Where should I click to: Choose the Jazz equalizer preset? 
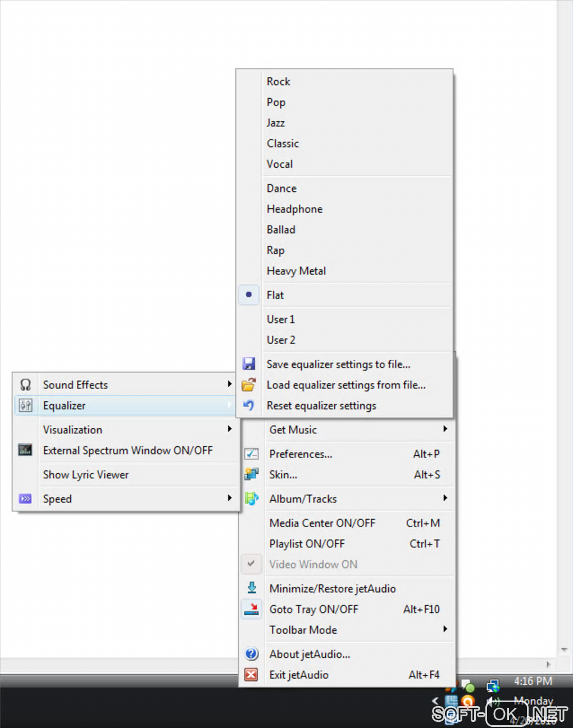pyautogui.click(x=344, y=123)
